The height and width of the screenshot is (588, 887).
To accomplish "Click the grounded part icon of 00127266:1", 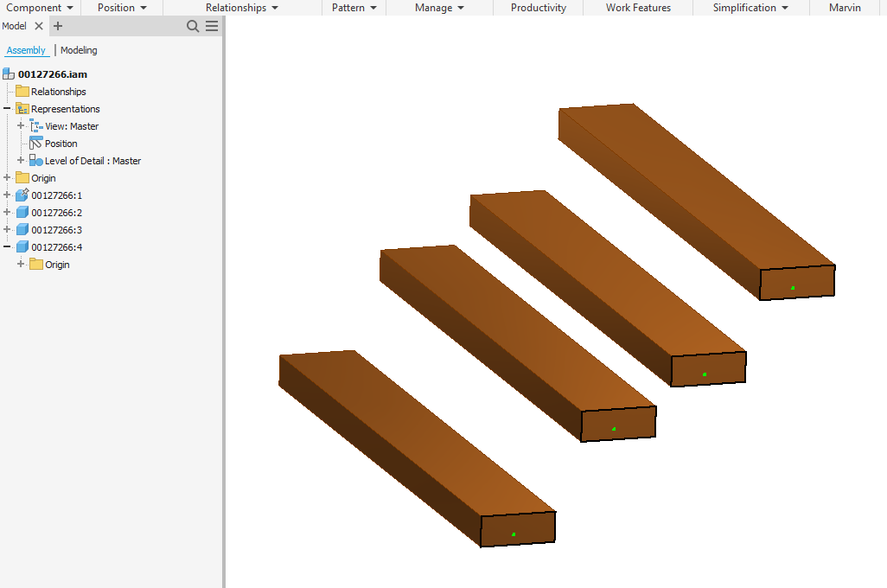I will coord(21,195).
